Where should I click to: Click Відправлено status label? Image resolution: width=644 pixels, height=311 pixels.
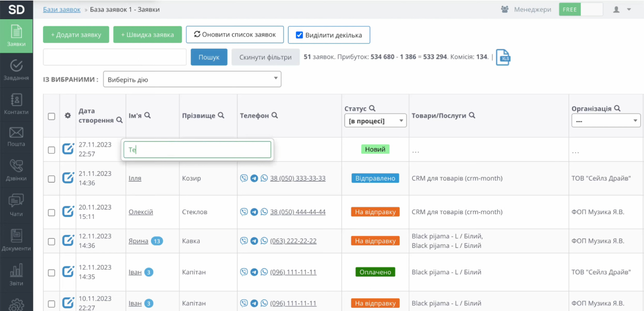376,178
